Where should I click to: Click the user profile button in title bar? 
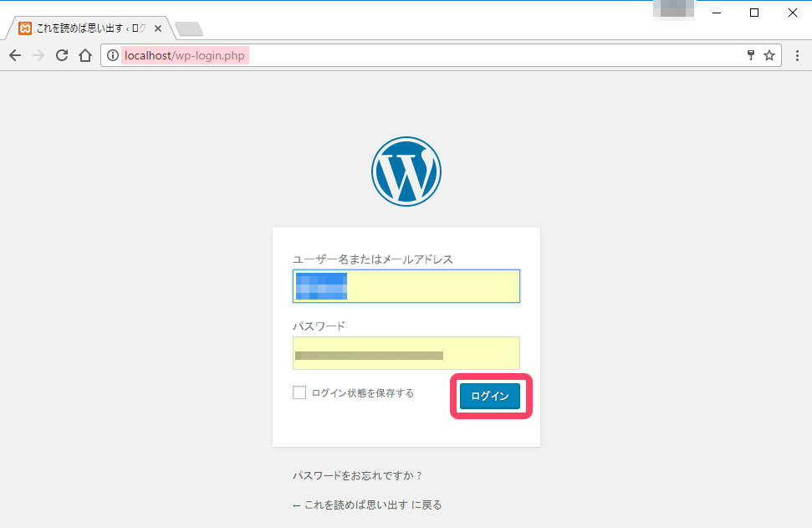coord(674,9)
